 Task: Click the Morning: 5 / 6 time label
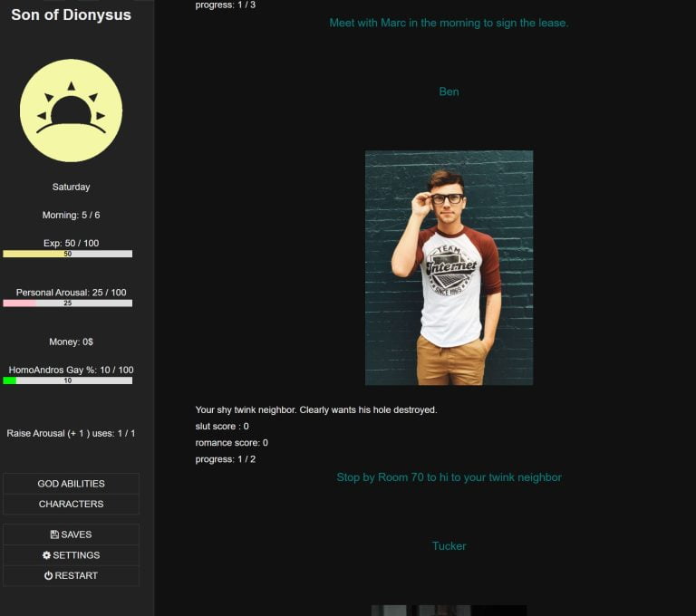71,216
